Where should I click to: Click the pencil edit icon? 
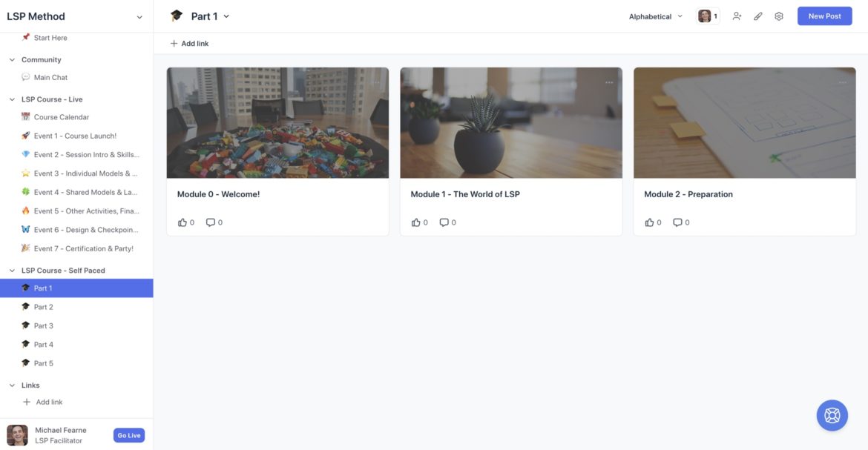click(x=758, y=16)
